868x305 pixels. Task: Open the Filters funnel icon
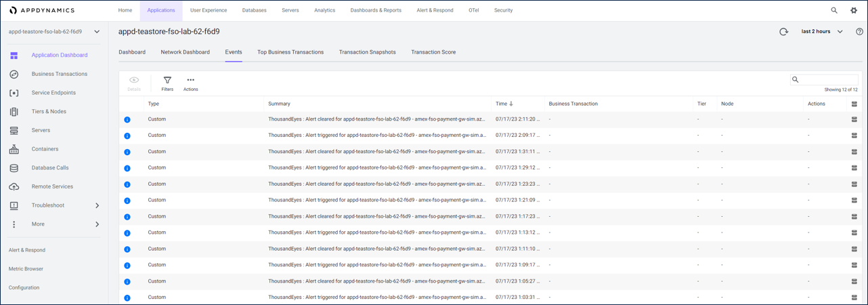[x=167, y=81]
